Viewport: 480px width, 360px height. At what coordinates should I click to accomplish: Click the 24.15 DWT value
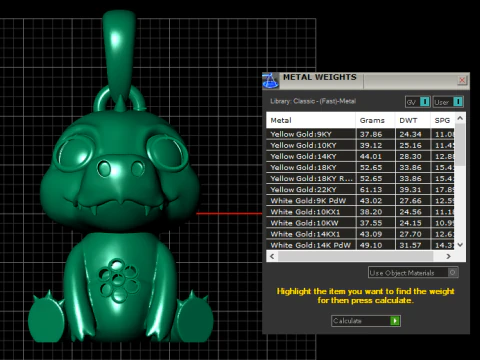pyautogui.click(x=410, y=223)
